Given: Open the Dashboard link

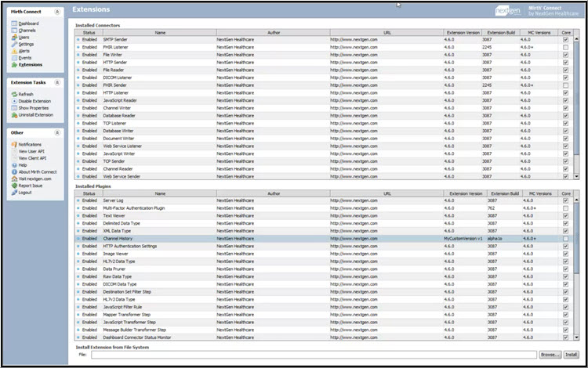Looking at the screenshot, I should tap(28, 23).
